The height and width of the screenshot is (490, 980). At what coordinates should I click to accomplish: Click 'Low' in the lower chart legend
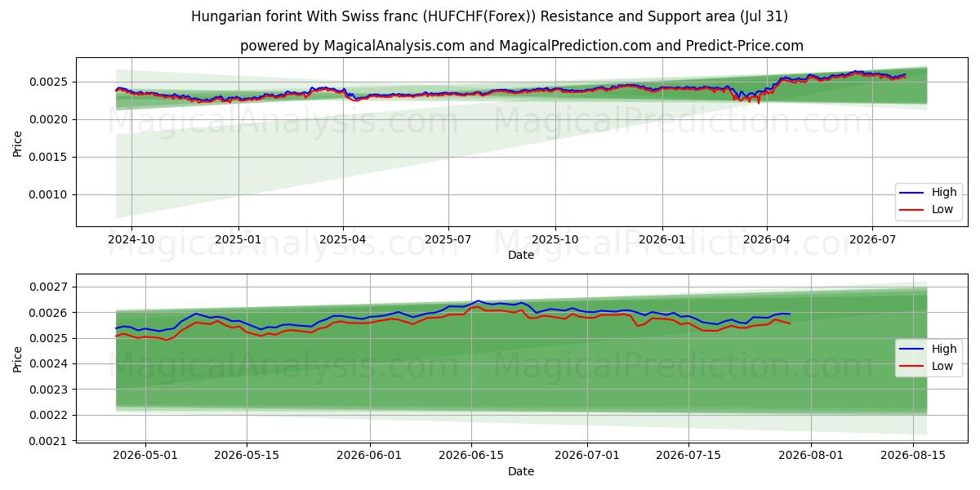942,366
